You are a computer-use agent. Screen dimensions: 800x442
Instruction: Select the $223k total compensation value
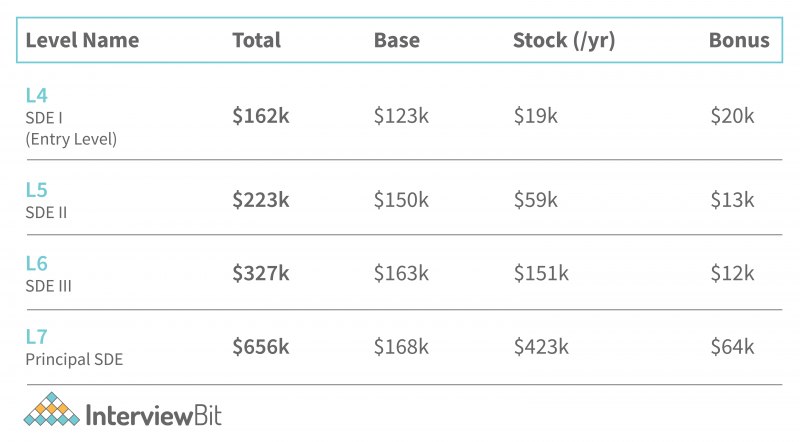pos(261,199)
